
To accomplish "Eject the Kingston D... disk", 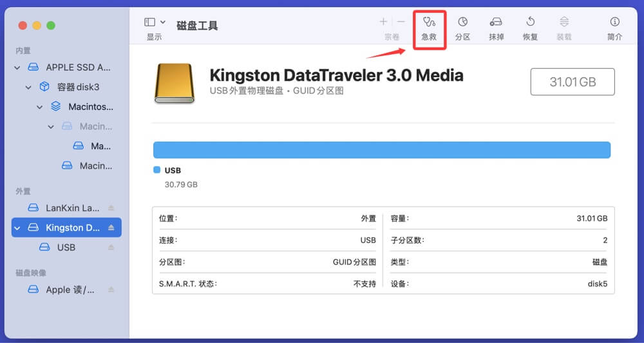I will tap(111, 227).
